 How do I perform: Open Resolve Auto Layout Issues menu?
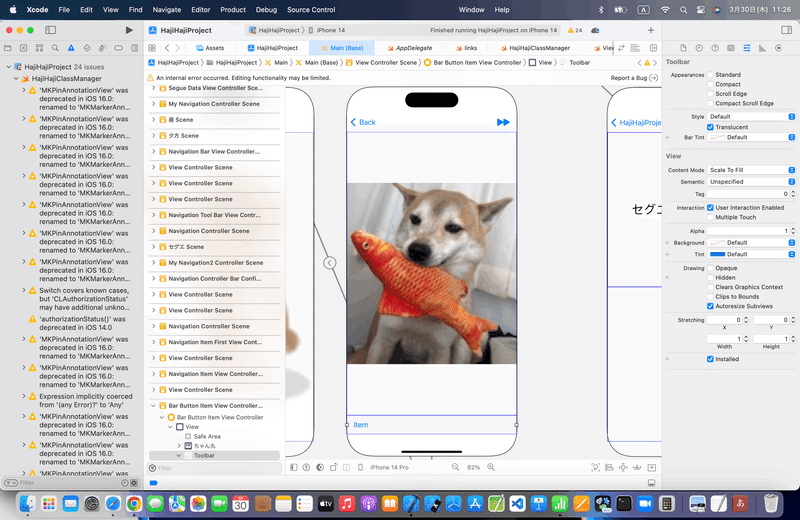click(637, 467)
